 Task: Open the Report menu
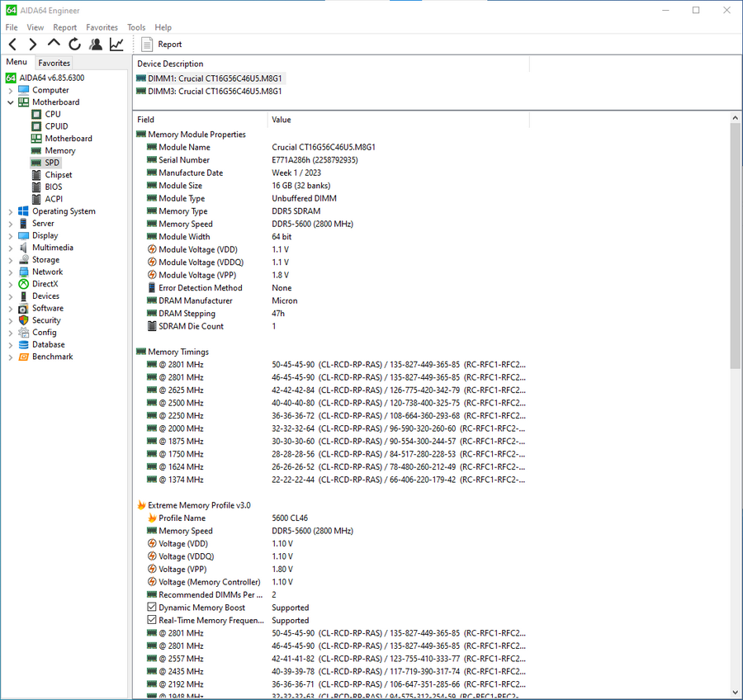point(64,27)
